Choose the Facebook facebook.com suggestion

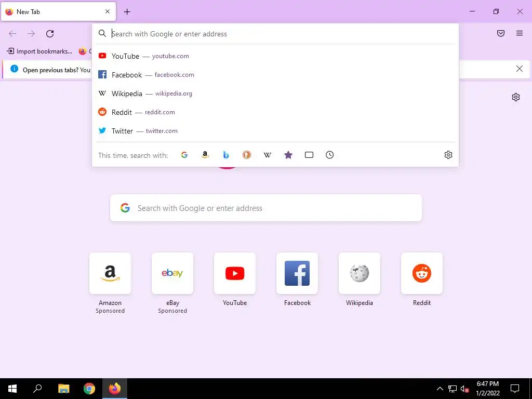pos(275,75)
